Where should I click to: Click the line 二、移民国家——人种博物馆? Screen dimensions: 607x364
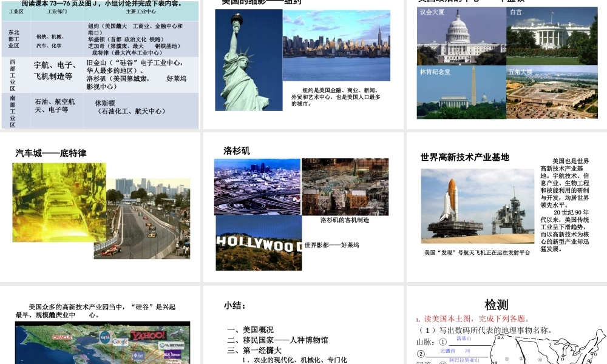point(277,340)
